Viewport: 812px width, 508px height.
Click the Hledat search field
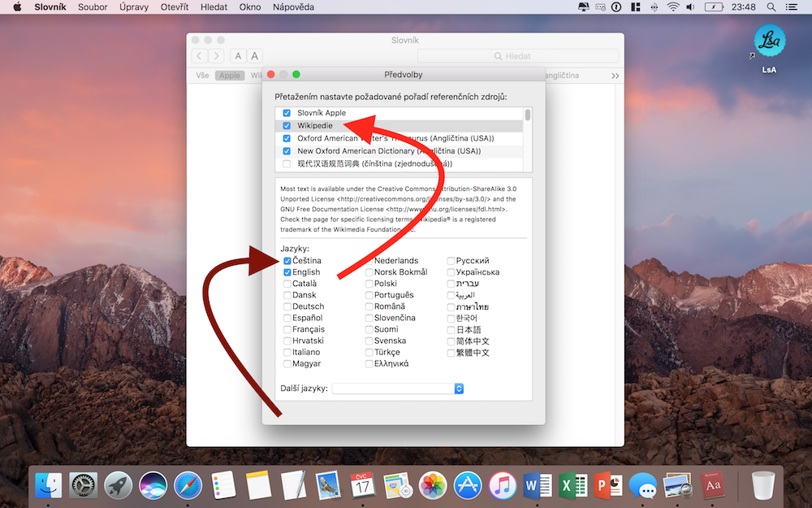pyautogui.click(x=518, y=55)
